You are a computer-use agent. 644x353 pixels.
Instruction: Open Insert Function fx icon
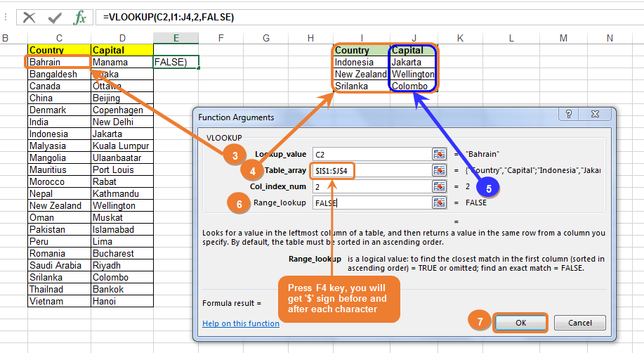pyautogui.click(x=79, y=18)
